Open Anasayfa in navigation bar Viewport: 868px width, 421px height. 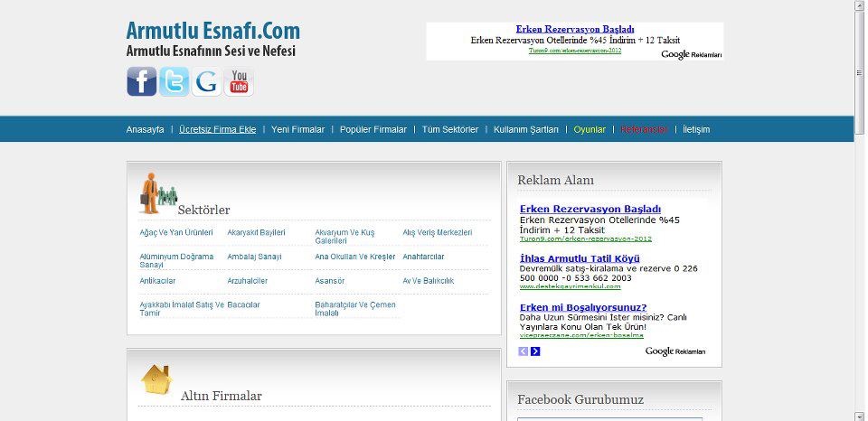[145, 129]
